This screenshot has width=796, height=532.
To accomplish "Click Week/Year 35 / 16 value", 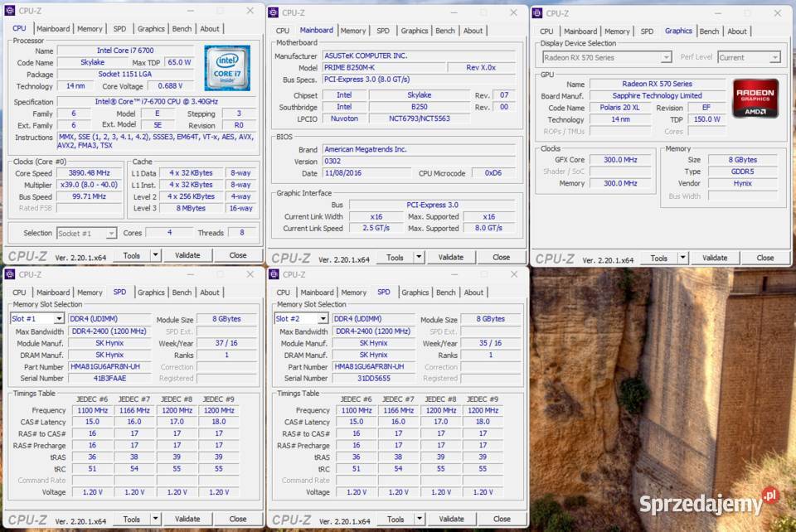I will 490,343.
